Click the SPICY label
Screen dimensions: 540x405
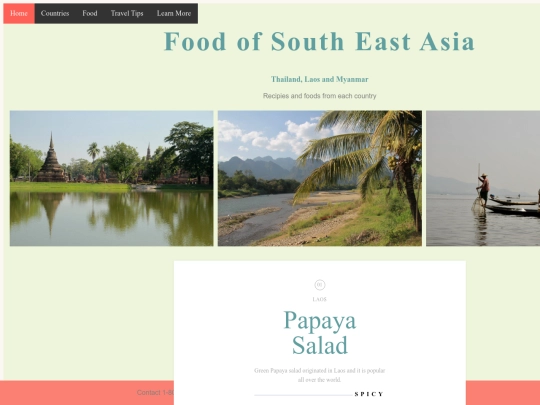click(x=369, y=394)
